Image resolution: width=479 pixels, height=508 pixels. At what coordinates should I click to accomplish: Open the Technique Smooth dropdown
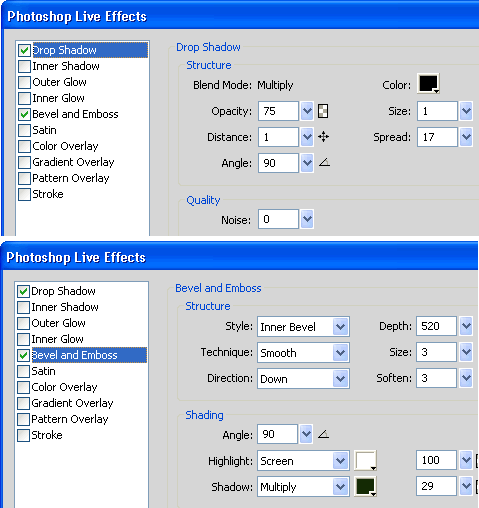pyautogui.click(x=303, y=352)
